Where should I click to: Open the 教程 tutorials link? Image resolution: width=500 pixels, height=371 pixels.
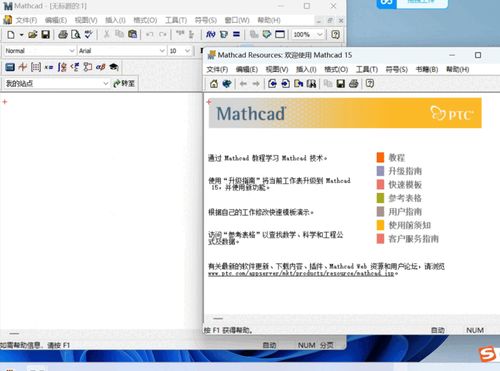(x=397, y=157)
